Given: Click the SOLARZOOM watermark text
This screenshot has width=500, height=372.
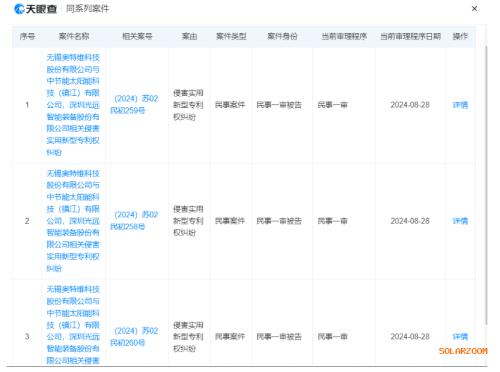Looking at the screenshot, I should pyautogui.click(x=463, y=351).
